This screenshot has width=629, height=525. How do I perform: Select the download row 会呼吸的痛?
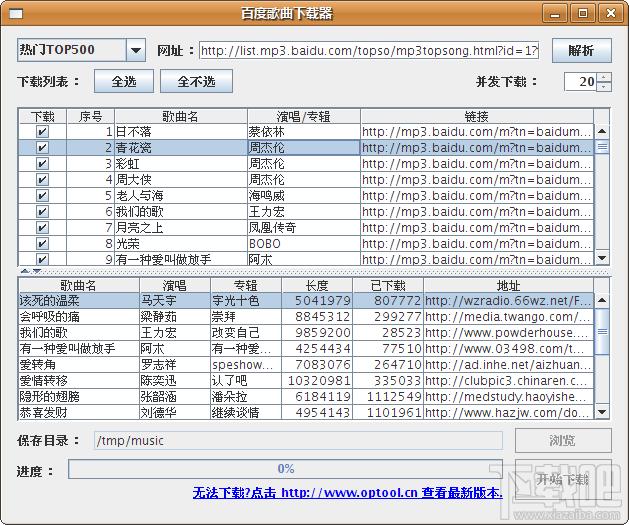[x=306, y=316]
